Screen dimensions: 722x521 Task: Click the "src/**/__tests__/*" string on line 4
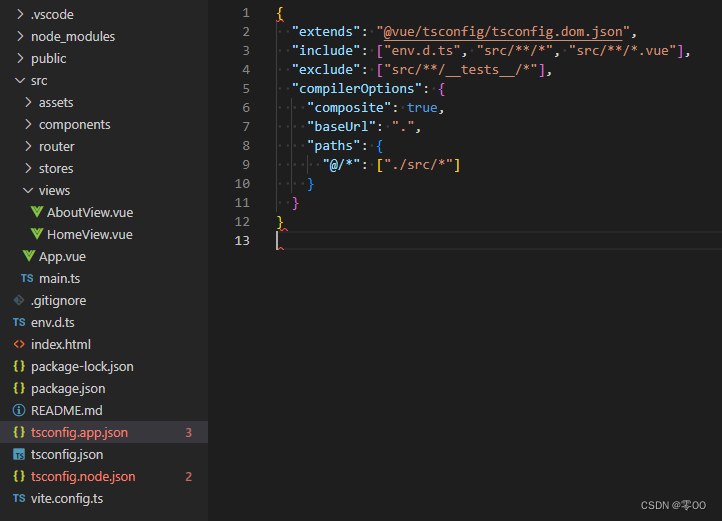(460, 70)
